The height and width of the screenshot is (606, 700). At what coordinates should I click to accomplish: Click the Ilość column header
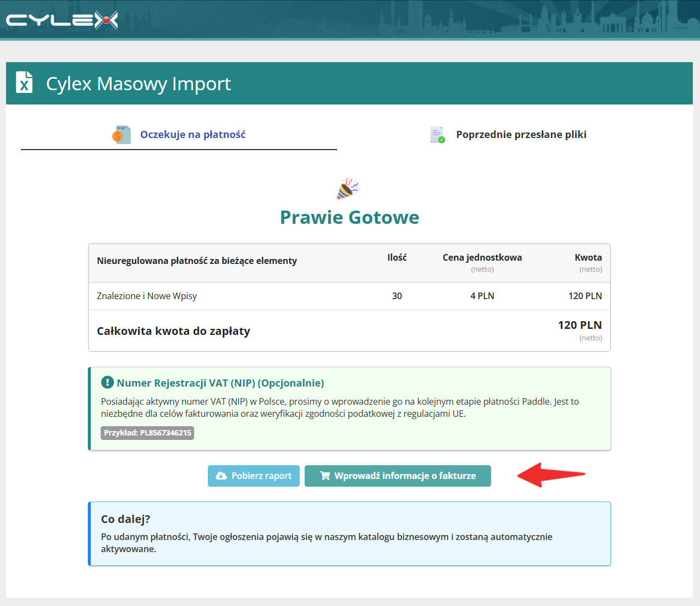click(x=397, y=257)
